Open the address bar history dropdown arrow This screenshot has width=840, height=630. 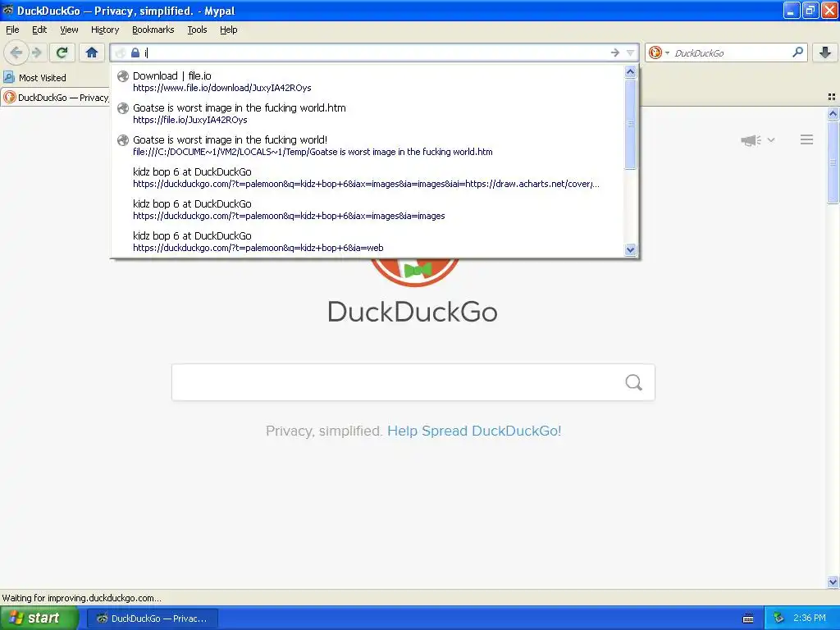(x=630, y=52)
